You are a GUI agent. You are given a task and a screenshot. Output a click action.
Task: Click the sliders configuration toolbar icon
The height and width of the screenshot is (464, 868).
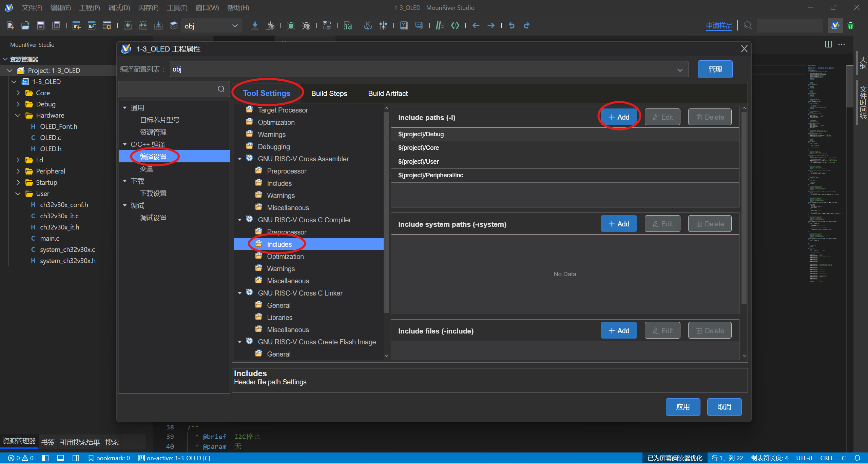point(383,25)
